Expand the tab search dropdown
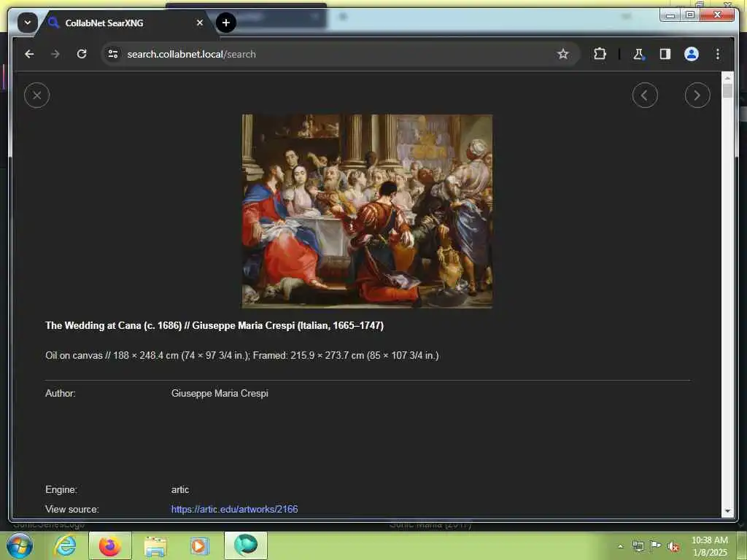Viewport: 747px width, 560px height. 28,23
